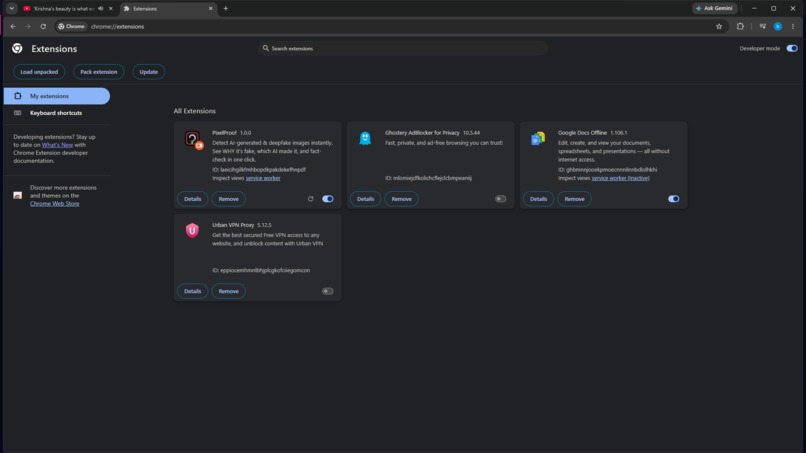Open the media control toolbar icon
The height and width of the screenshot is (453, 806).
point(763,27)
